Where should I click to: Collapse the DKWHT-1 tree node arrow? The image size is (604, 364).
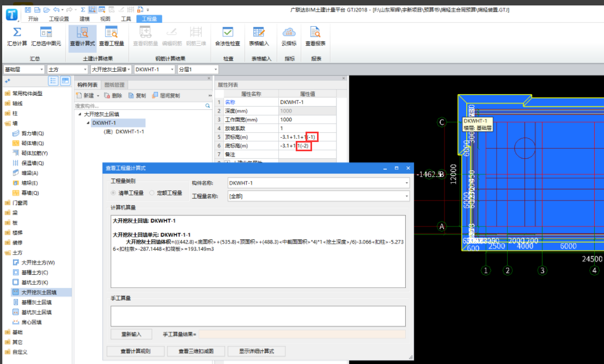[x=88, y=123]
